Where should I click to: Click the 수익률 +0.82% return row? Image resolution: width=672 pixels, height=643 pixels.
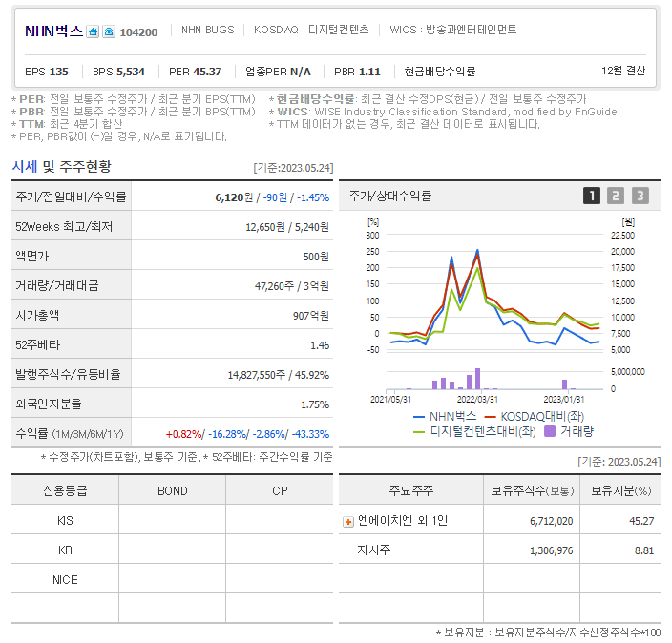tap(172, 433)
